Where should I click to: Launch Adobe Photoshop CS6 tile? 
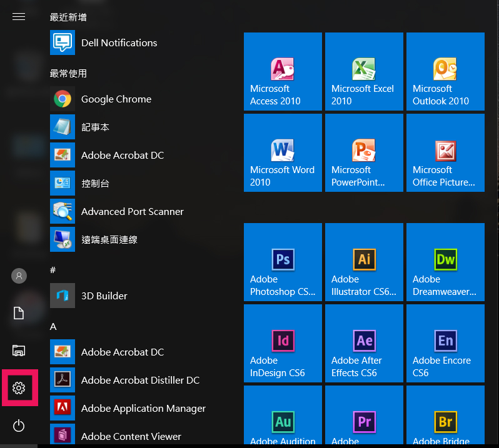tap(283, 262)
